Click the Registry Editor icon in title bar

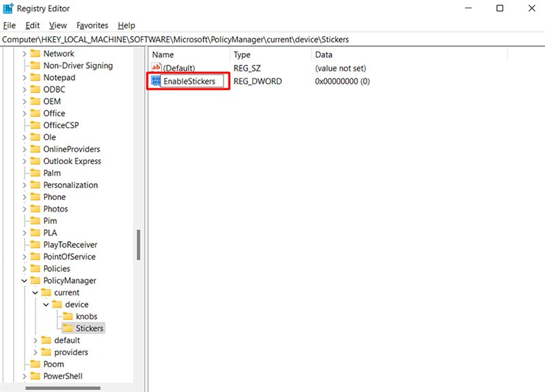(x=7, y=8)
